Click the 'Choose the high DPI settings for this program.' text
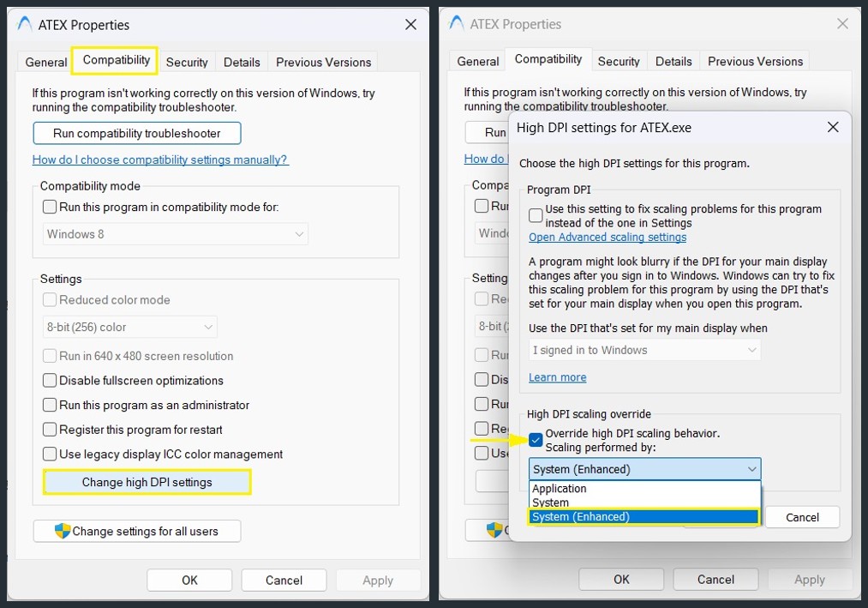This screenshot has width=868, height=608. click(x=634, y=164)
